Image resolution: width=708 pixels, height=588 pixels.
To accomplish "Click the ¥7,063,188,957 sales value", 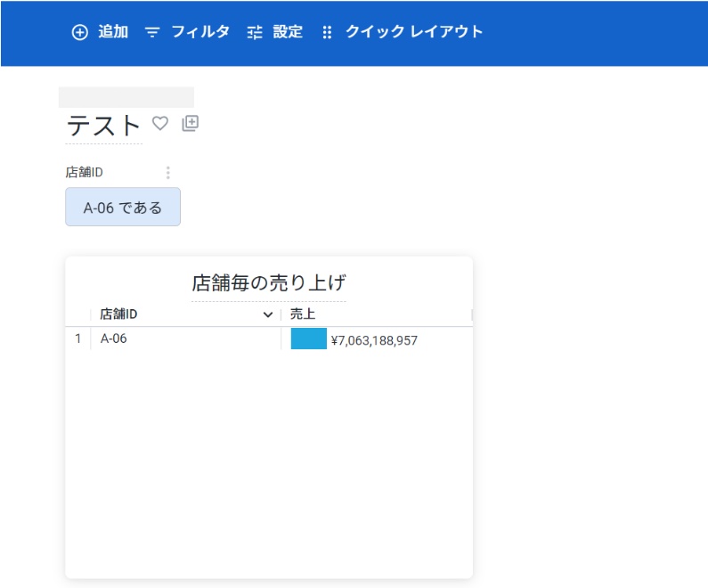I will 374,340.
